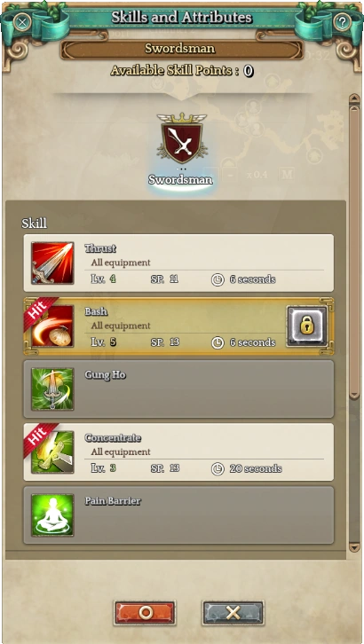Click the Concentrate skill name
Screen dimensions: 364x644
(x=113, y=438)
